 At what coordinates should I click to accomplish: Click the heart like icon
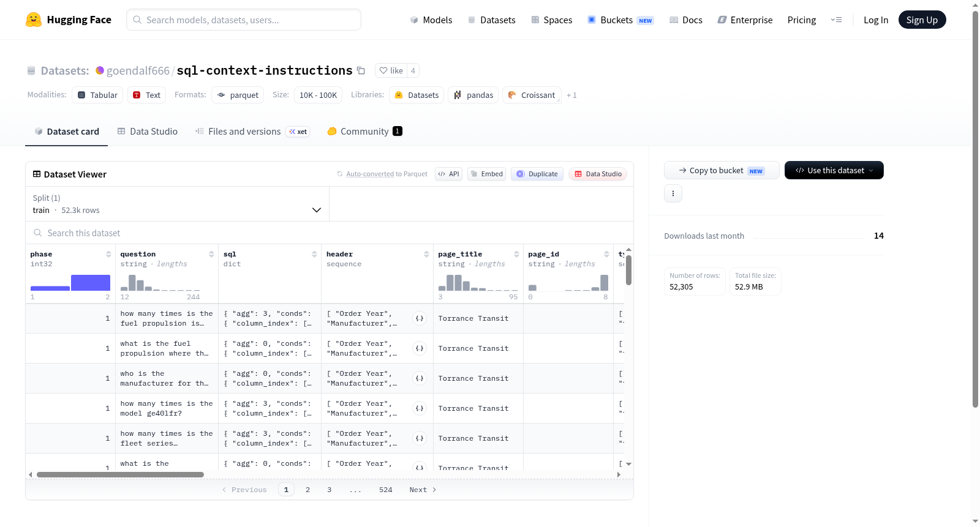click(x=383, y=70)
